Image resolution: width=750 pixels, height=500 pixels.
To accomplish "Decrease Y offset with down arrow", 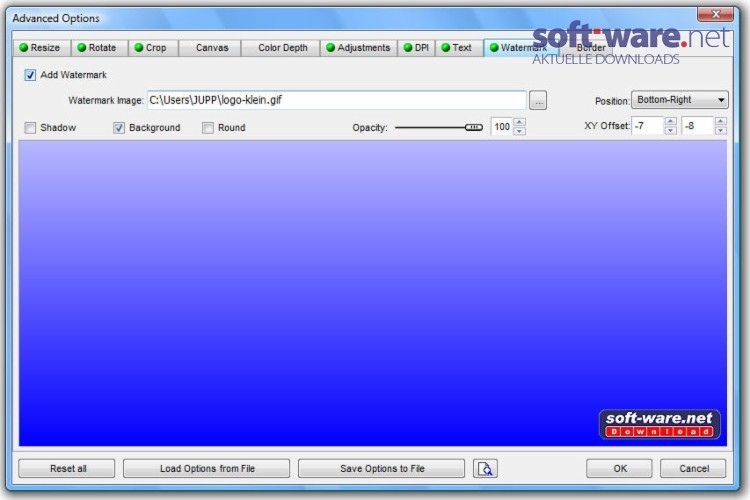I will click(721, 130).
